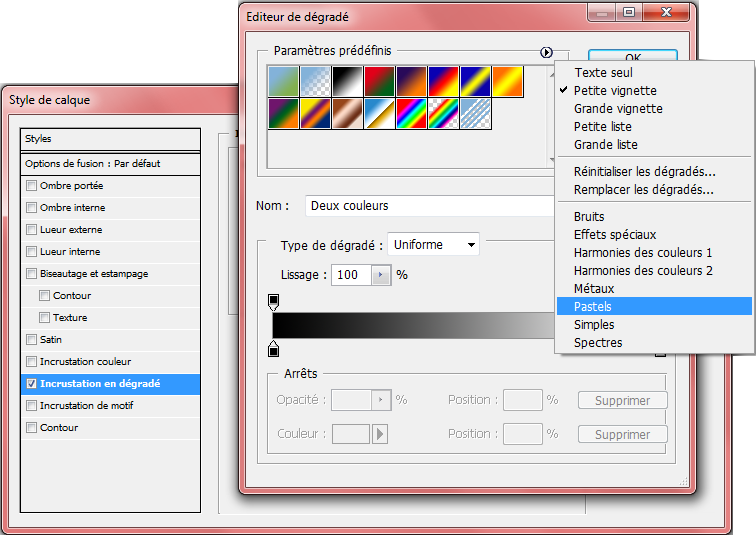Click the gradient preview bar
Viewport: 756px width, 535px height.
coord(412,325)
